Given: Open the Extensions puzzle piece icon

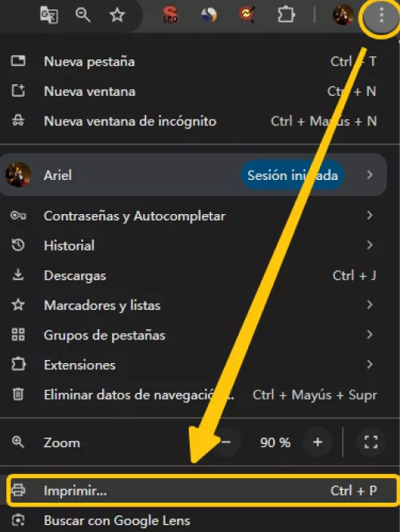Looking at the screenshot, I should (286, 15).
